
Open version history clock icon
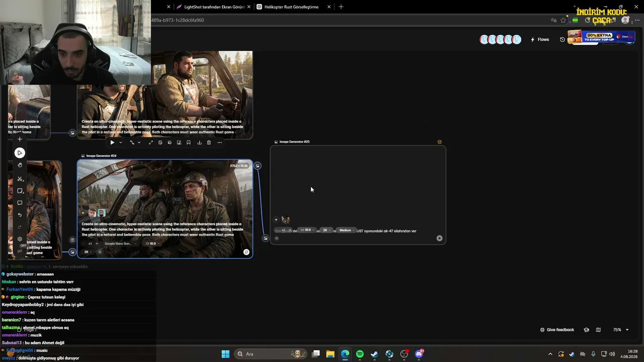point(562,40)
